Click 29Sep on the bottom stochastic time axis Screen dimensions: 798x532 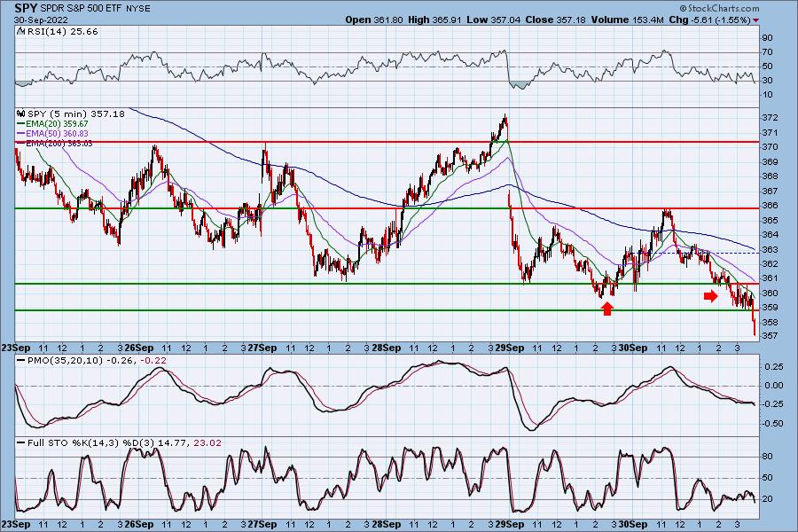510,524
